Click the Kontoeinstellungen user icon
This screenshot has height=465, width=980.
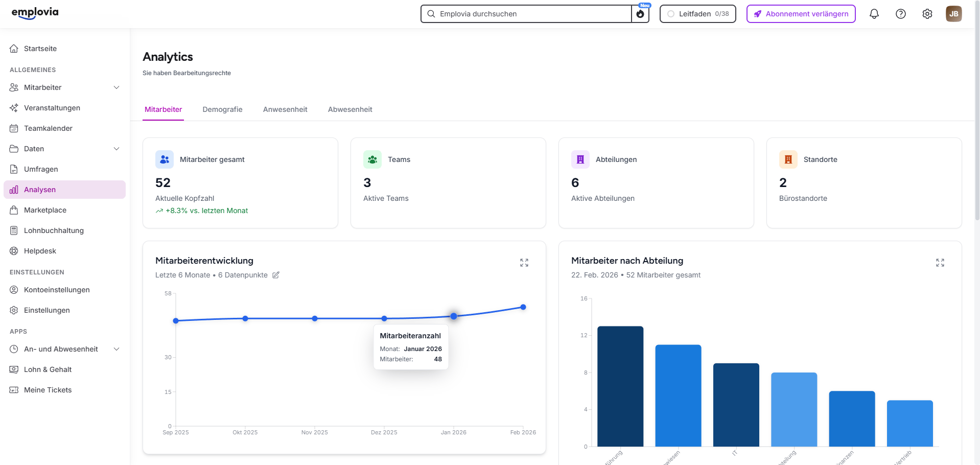[14, 290]
